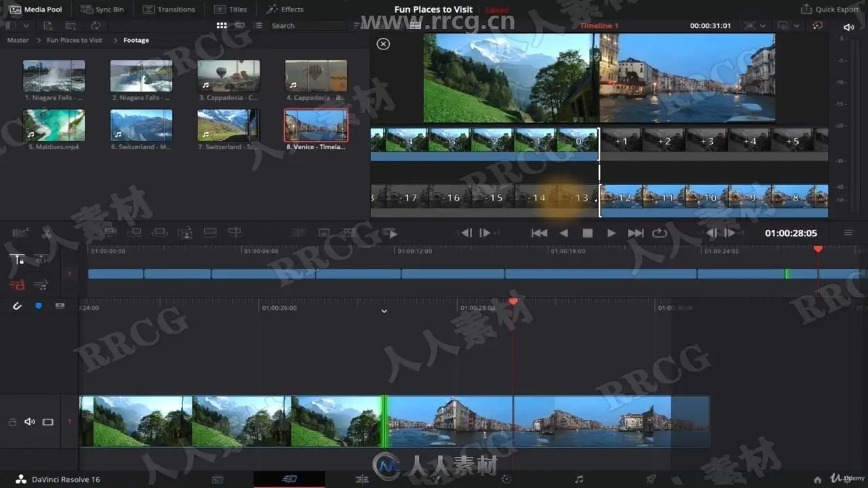
Task: Toggle the Loop playback button
Action: (x=659, y=233)
